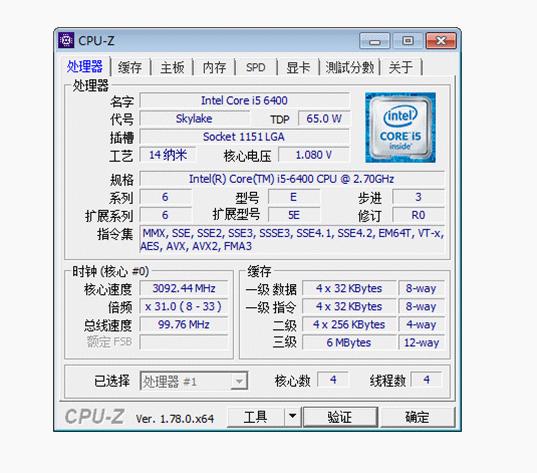Click the name field Intel Core i5 6400
Screen dimensions: 537x473
point(244,100)
